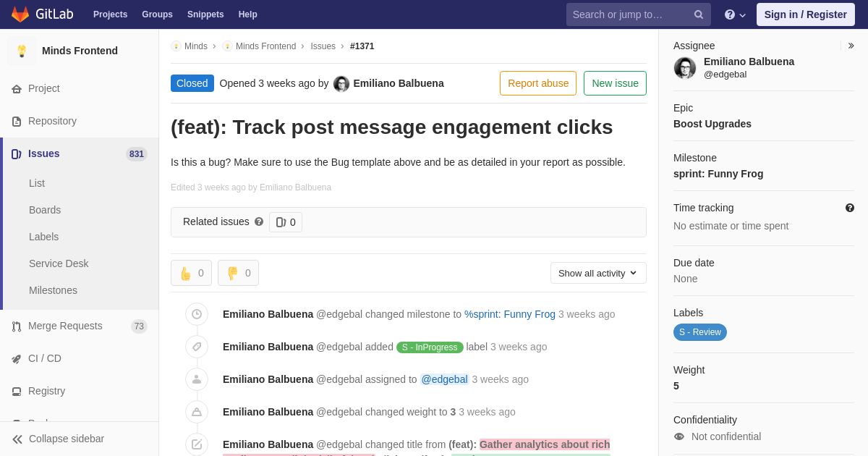Click the S - Review label badge
This screenshot has height=456, width=868.
point(700,332)
